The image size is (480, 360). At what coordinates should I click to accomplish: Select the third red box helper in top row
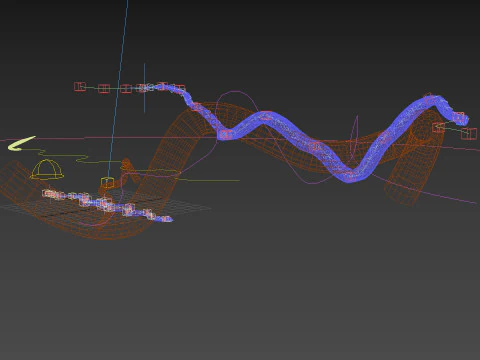pos(126,89)
